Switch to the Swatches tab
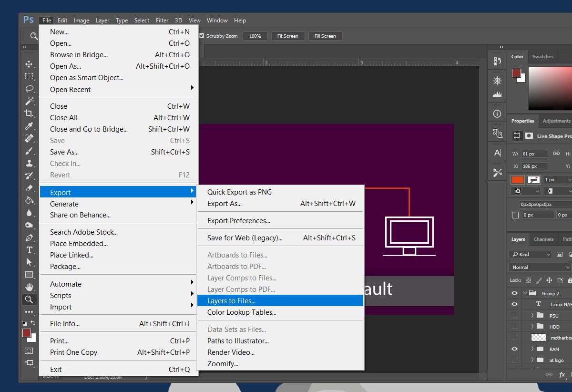Image resolution: width=572 pixels, height=392 pixels. coord(542,56)
